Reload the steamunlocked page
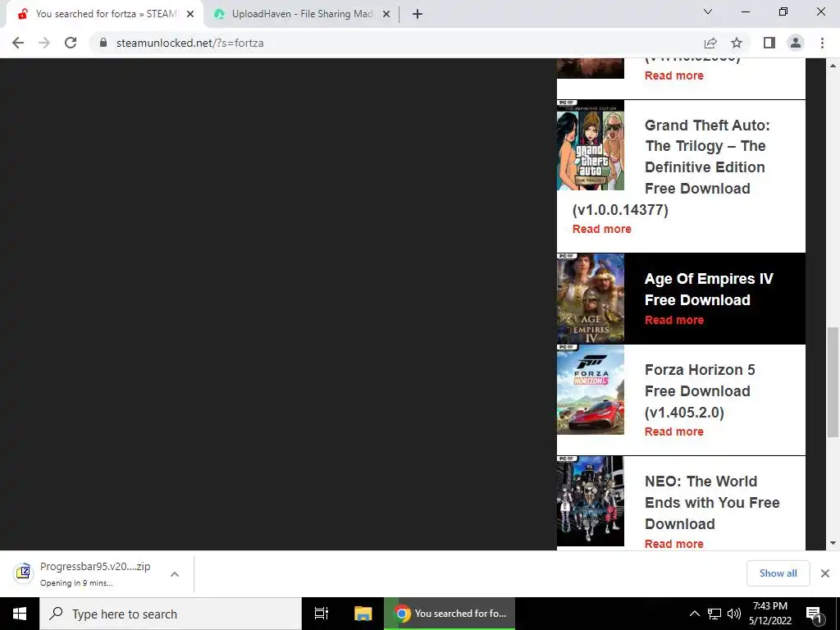 coord(71,43)
